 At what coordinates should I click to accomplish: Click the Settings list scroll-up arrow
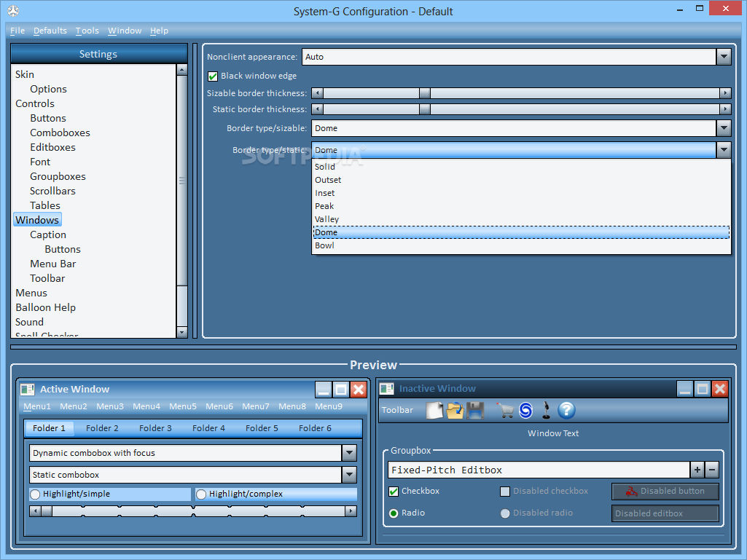(x=181, y=69)
